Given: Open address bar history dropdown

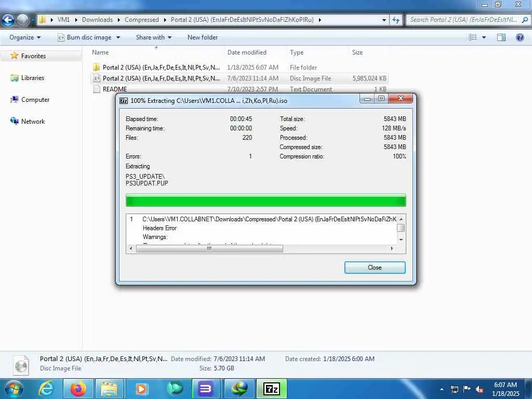Looking at the screenshot, I should (x=384, y=20).
